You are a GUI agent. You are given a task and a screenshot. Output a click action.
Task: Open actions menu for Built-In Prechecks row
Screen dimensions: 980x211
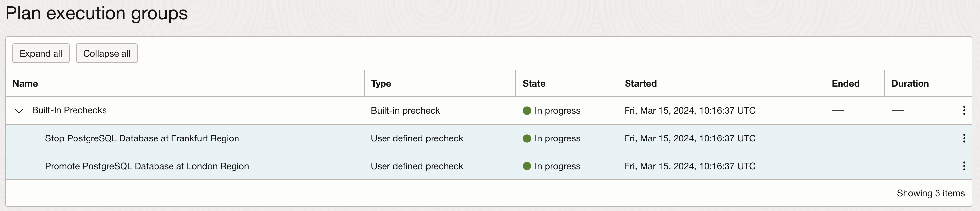964,111
